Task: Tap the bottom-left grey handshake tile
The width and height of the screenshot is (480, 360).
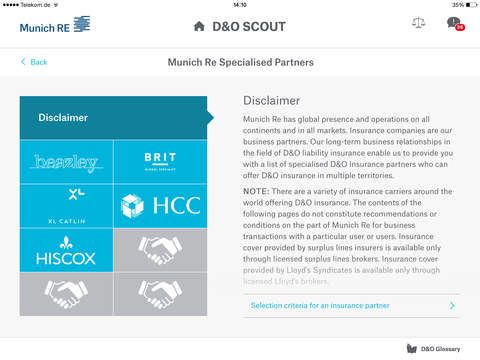Action: pos(66,294)
